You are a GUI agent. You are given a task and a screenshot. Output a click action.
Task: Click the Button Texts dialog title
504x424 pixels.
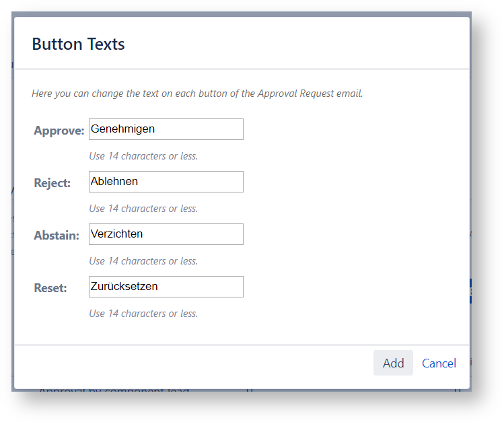(x=78, y=44)
